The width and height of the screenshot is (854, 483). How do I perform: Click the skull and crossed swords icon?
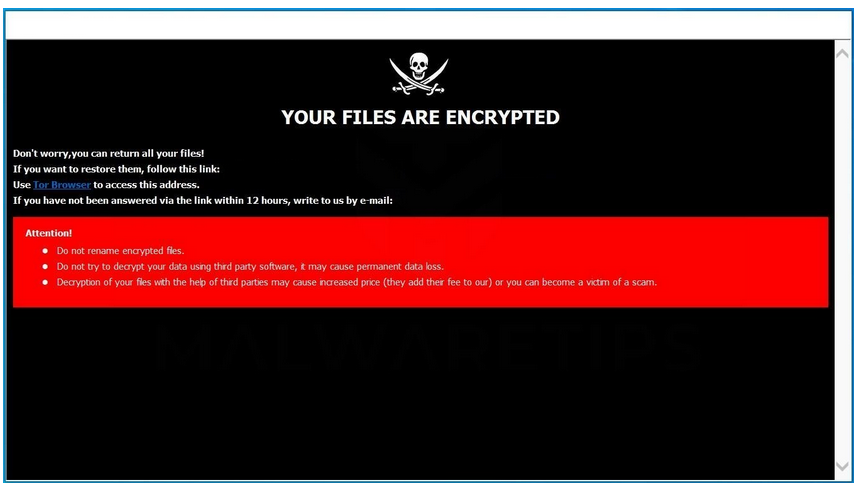(x=418, y=74)
